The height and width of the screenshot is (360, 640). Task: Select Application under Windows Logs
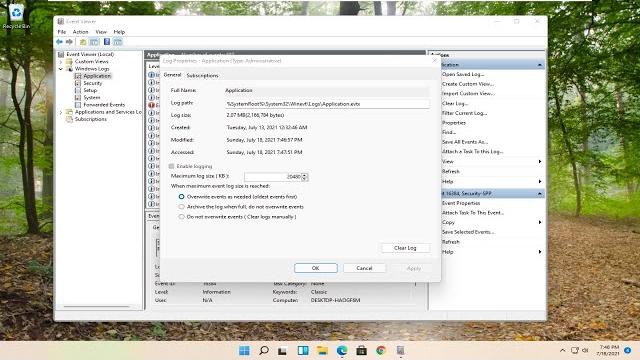97,76
